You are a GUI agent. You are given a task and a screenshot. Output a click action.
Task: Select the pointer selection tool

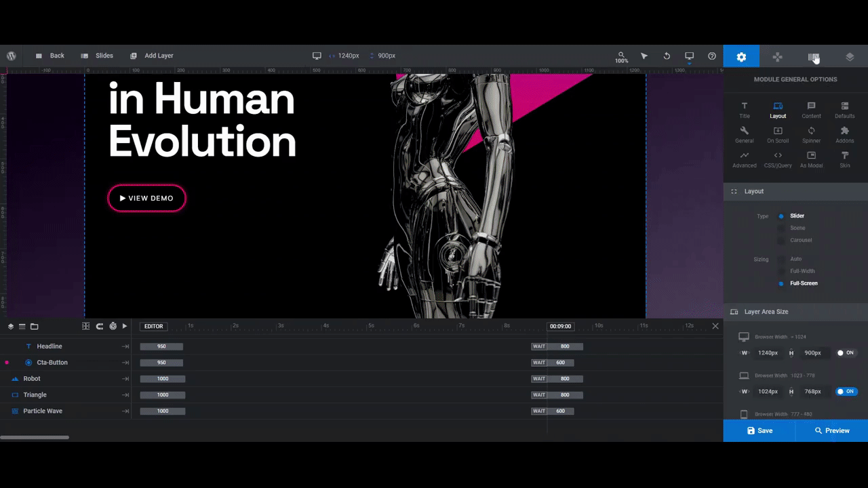(644, 56)
